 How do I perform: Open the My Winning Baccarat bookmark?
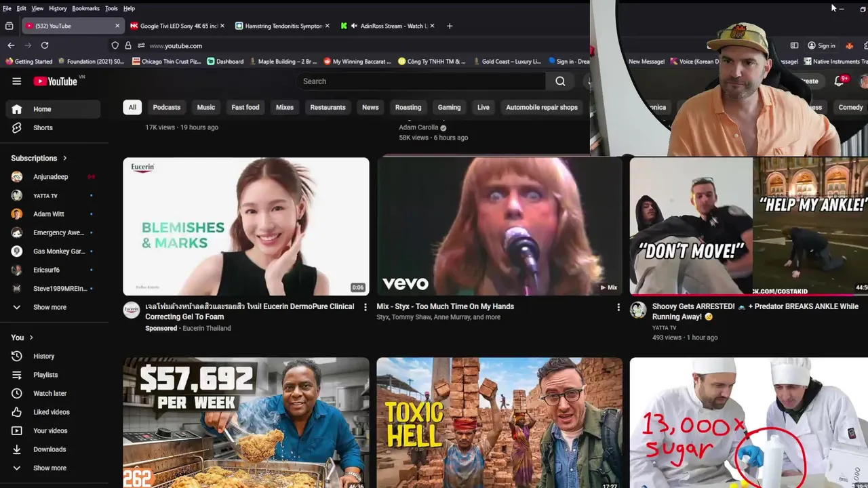[x=357, y=61]
